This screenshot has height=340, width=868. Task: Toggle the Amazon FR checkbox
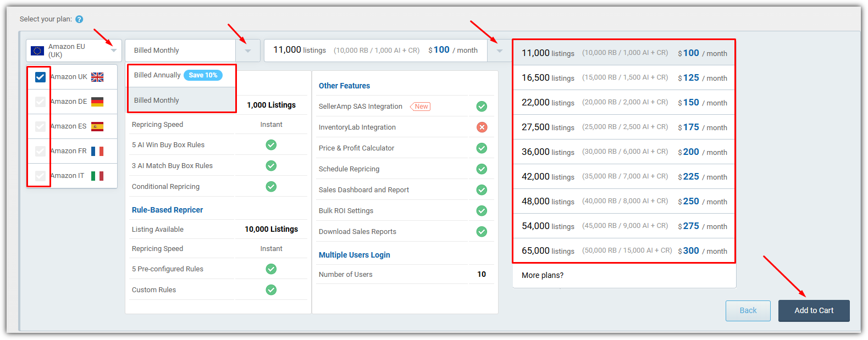[40, 151]
